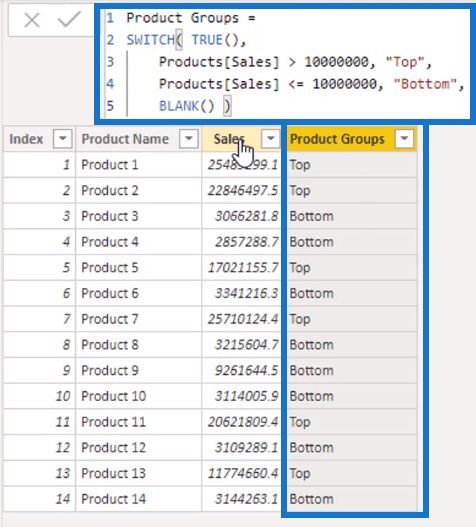Select the 'Product 1' name cell
Viewport: 476px width, 527px height.
click(139, 165)
